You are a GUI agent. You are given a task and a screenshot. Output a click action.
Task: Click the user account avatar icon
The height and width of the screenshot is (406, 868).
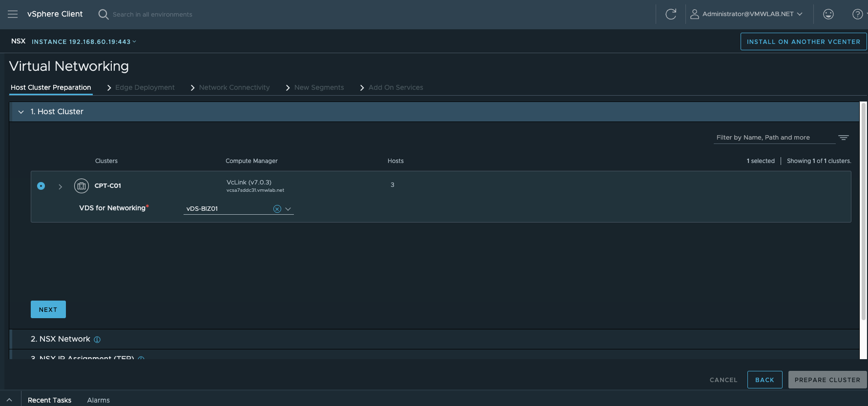pyautogui.click(x=694, y=14)
